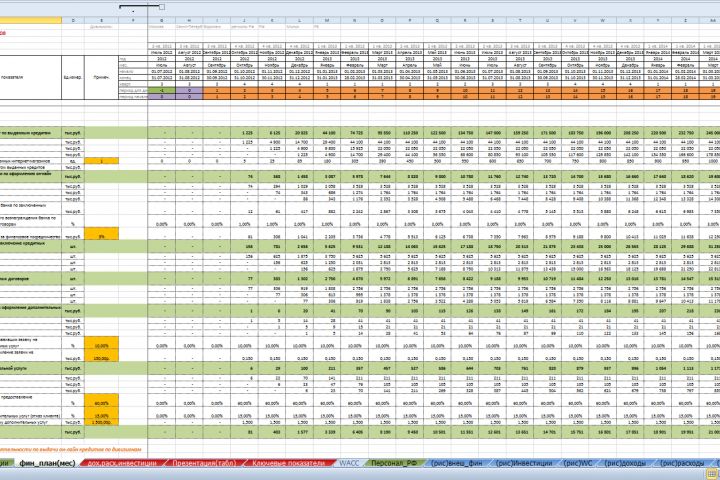Viewport: 720px width, 480px height.
Task: Click the 'Июль 2012' month header cell
Action: coord(162,53)
